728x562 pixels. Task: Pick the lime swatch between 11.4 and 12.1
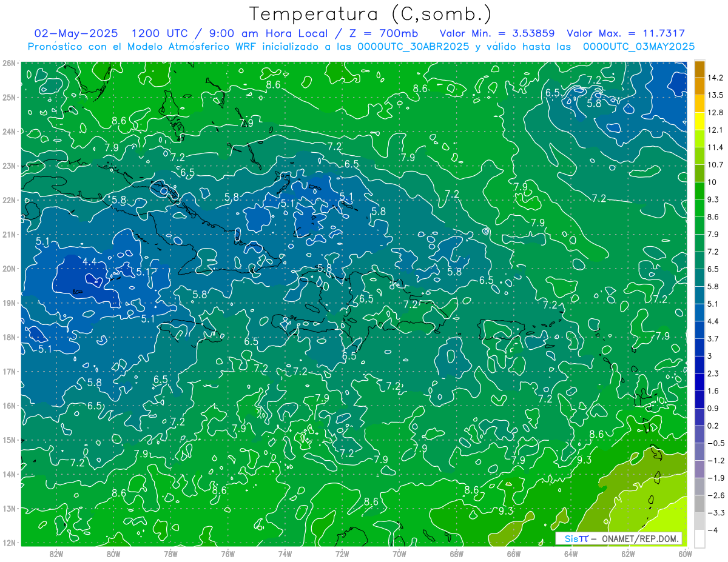(x=699, y=138)
